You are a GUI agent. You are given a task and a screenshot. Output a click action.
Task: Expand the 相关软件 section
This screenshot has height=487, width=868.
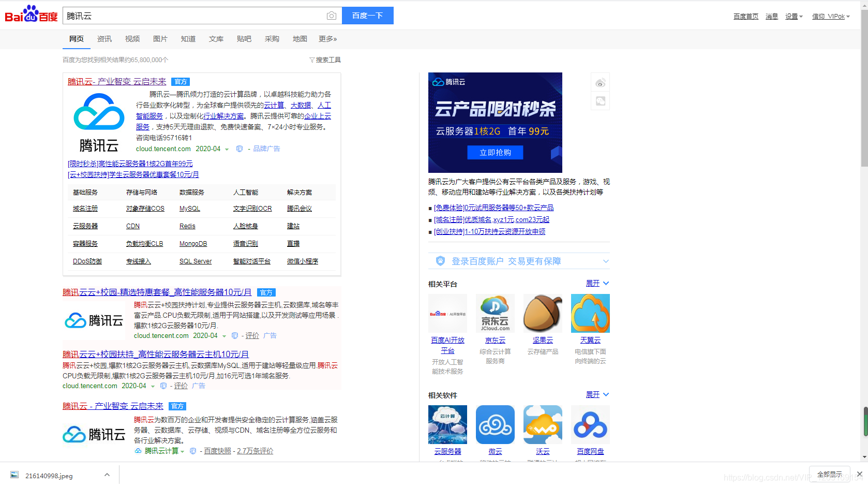click(x=597, y=394)
